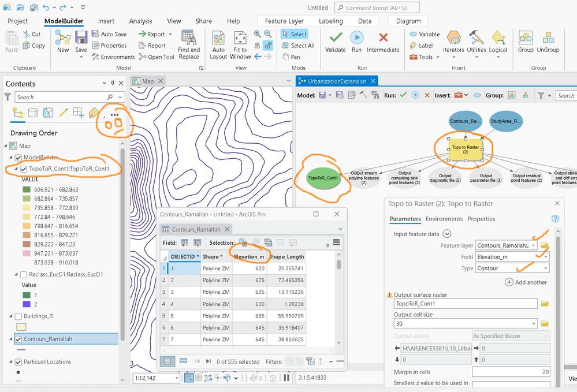Open attribute table hamburger menu
This screenshot has width=577, height=392.
(x=336, y=242)
